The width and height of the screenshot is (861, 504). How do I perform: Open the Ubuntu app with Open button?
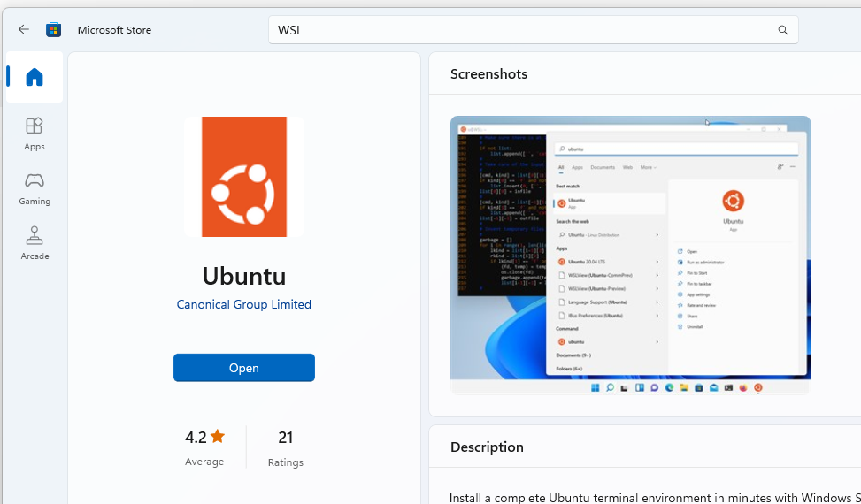coord(244,368)
